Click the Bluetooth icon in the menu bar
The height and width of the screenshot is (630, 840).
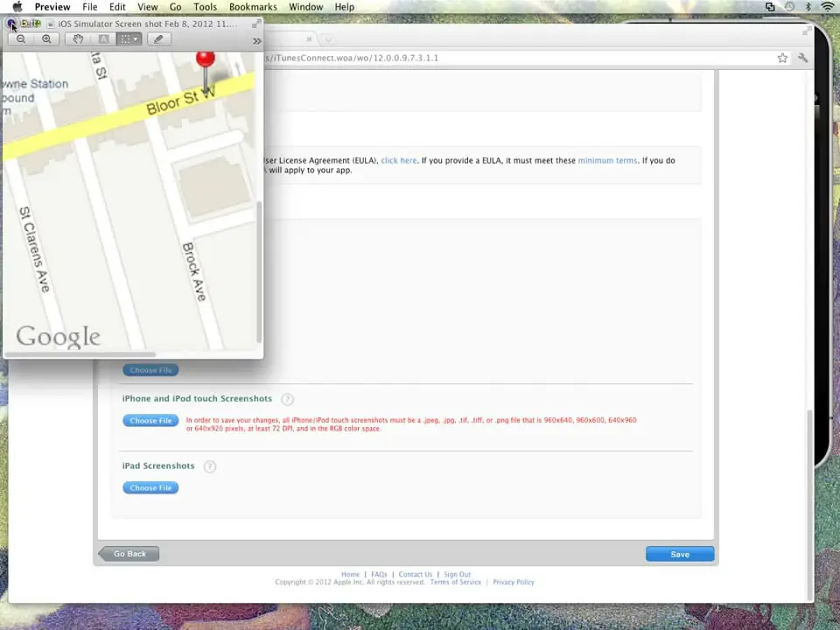808,7
